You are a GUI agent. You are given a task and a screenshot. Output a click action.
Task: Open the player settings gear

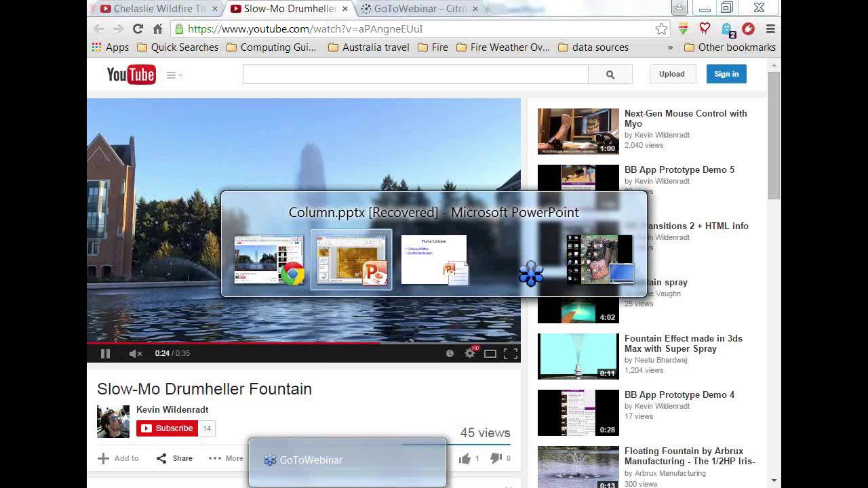click(470, 353)
